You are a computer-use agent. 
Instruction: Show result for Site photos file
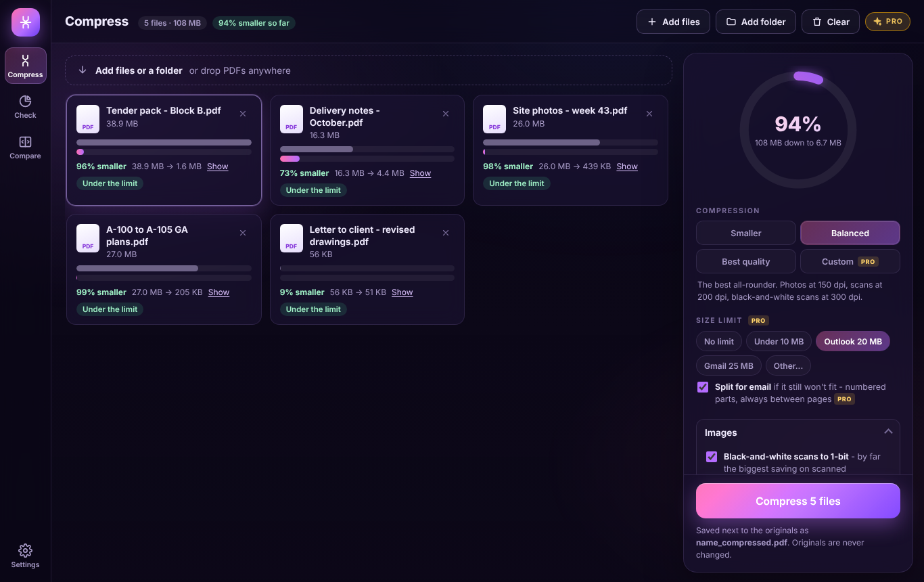(x=627, y=166)
